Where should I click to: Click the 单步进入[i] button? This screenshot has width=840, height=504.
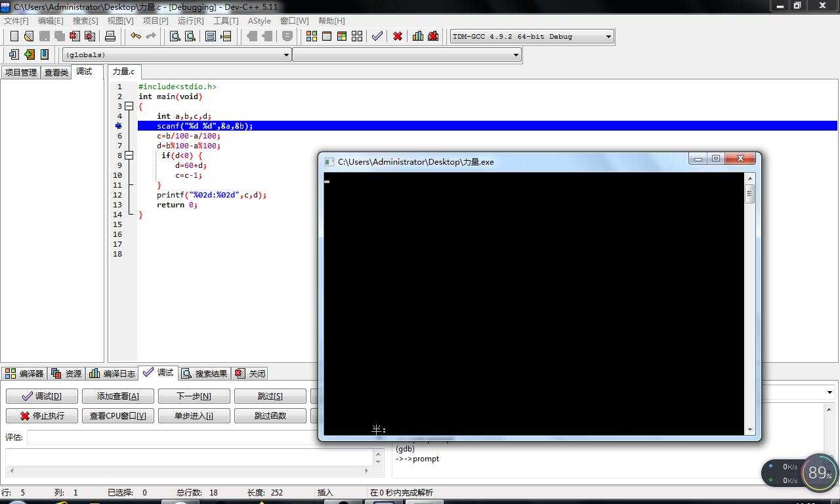click(194, 416)
